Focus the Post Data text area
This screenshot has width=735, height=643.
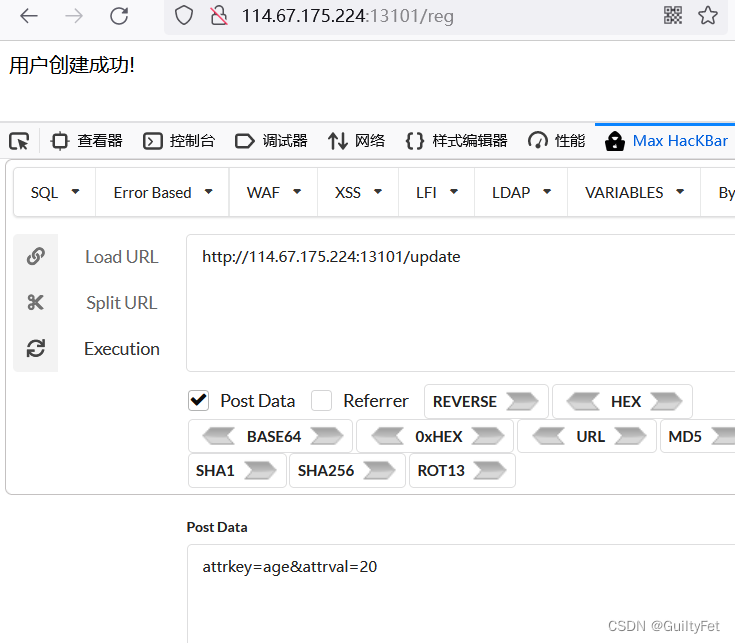(x=460, y=593)
